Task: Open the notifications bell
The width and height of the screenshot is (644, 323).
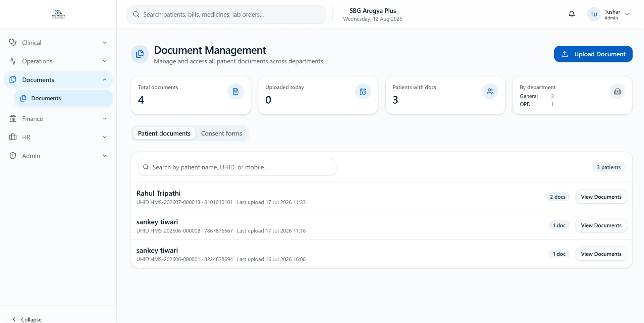Action: point(572,14)
